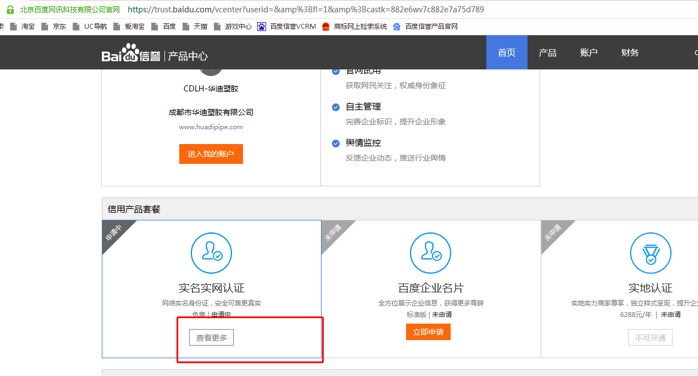Open the 商标网上检索系统 bookmark
The width and height of the screenshot is (698, 376).
coord(354,27)
